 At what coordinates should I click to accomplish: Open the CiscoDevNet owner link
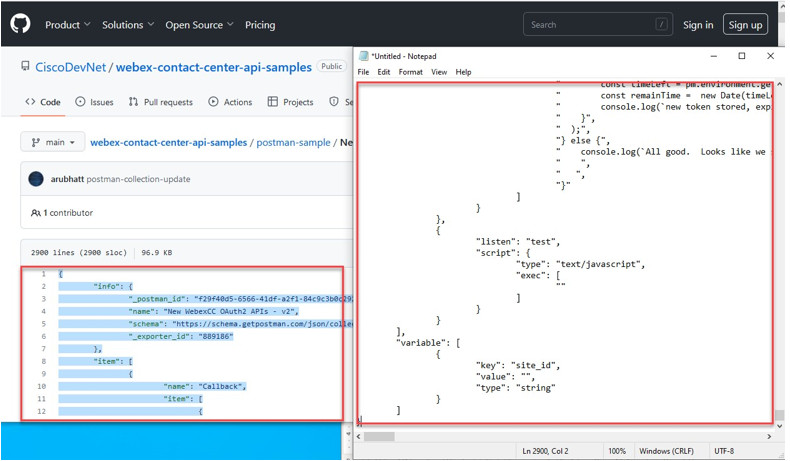pyautogui.click(x=71, y=67)
